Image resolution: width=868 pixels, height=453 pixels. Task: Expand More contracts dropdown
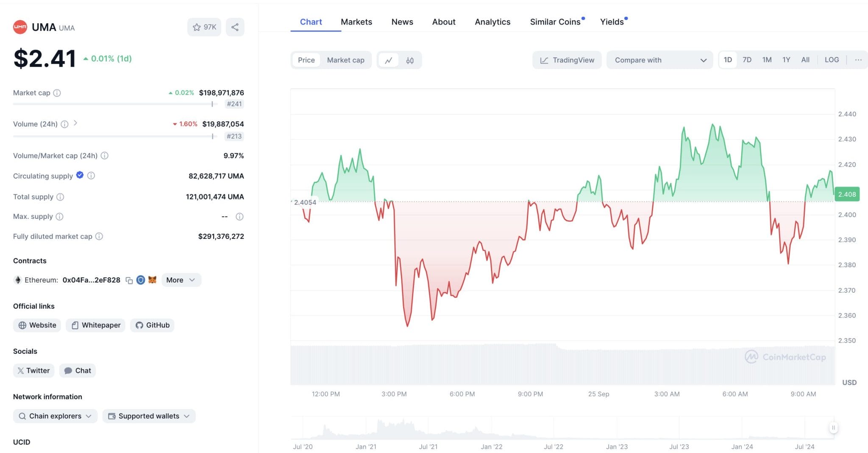pyautogui.click(x=181, y=280)
